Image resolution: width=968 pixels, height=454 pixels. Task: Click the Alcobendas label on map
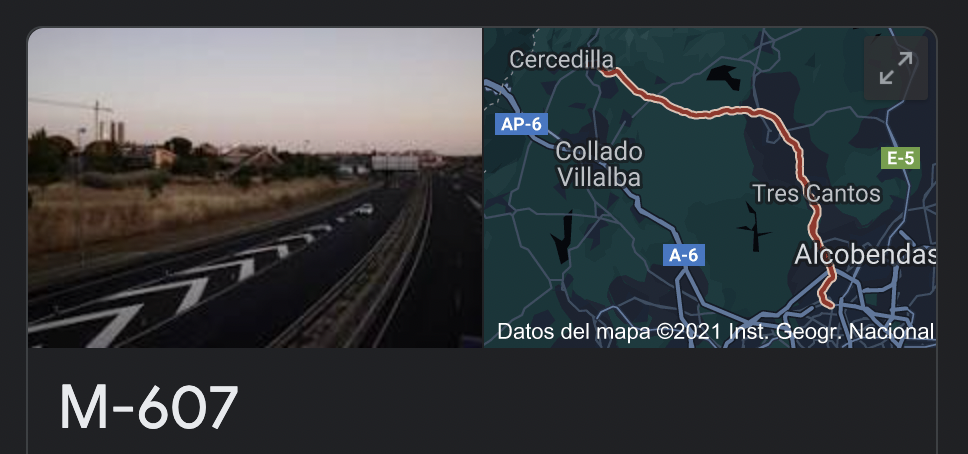click(x=864, y=254)
